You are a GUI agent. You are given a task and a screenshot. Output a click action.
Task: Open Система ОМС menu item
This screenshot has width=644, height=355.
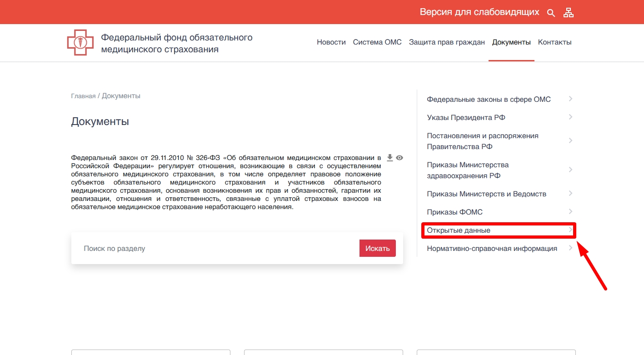[x=377, y=42]
